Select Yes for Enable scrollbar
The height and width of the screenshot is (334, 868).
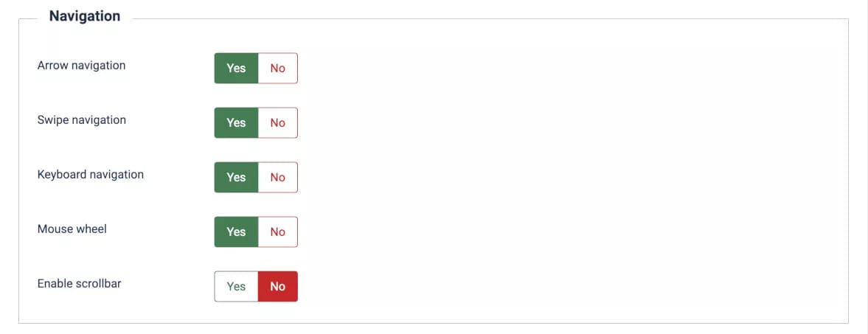point(236,286)
